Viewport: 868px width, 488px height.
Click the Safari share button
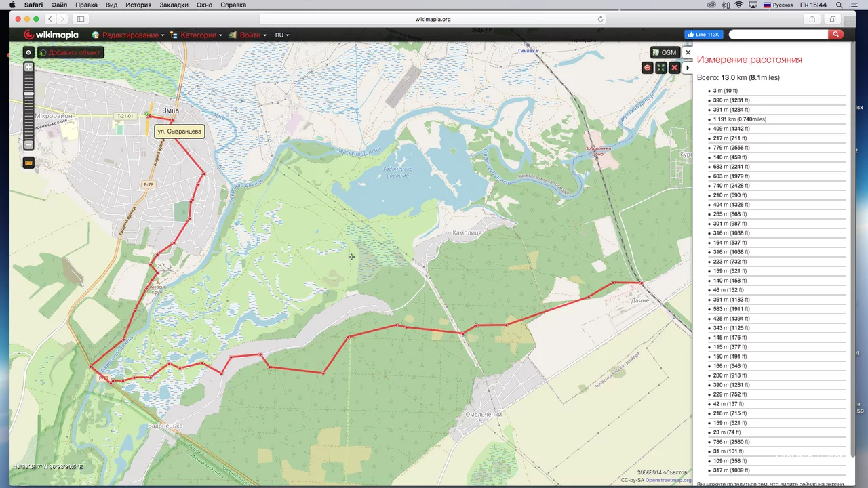[812, 19]
